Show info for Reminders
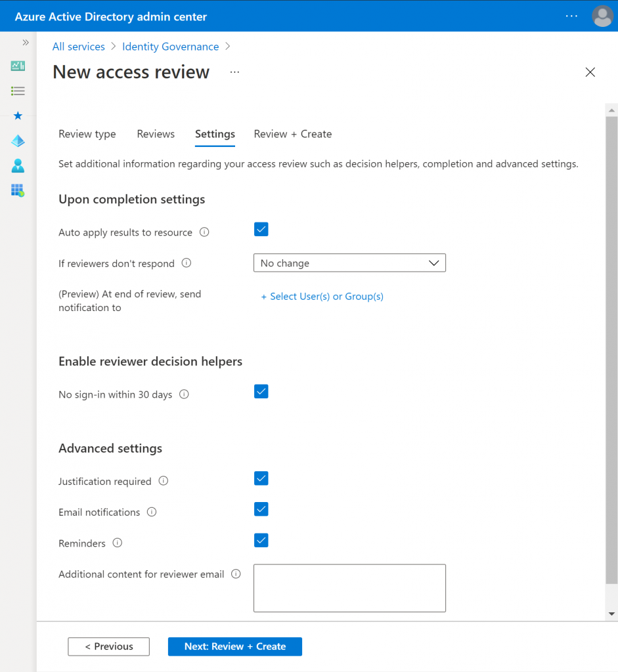Viewport: 618px width, 672px height. pos(118,543)
